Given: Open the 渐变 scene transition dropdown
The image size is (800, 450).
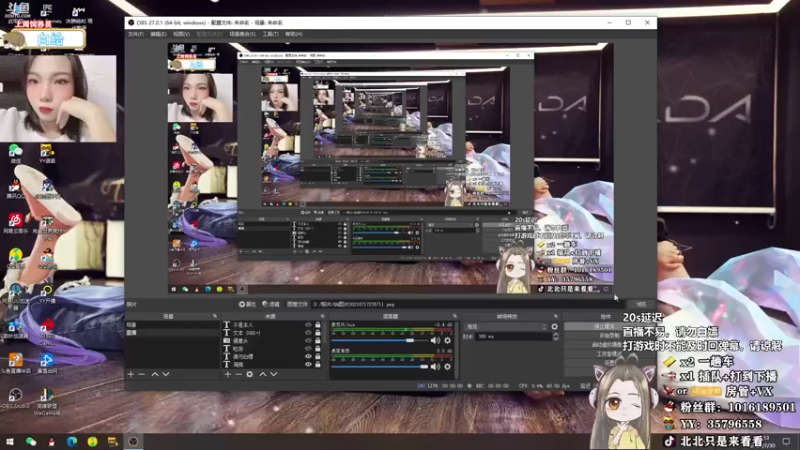Looking at the screenshot, I should [x=506, y=327].
